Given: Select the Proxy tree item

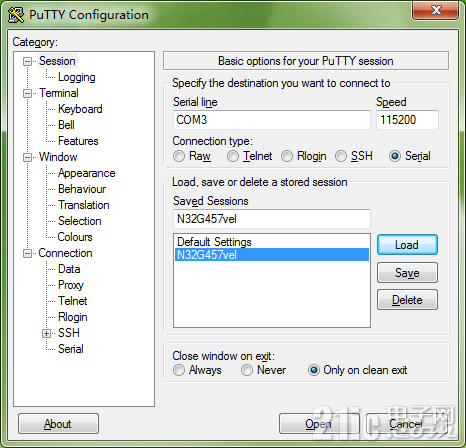Looking at the screenshot, I should pyautogui.click(x=71, y=285).
